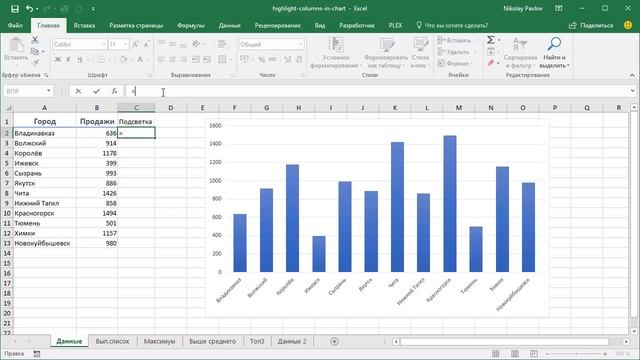Open the Буфер обмена dialog launcher
The height and width of the screenshot is (360, 640).
coord(46,76)
